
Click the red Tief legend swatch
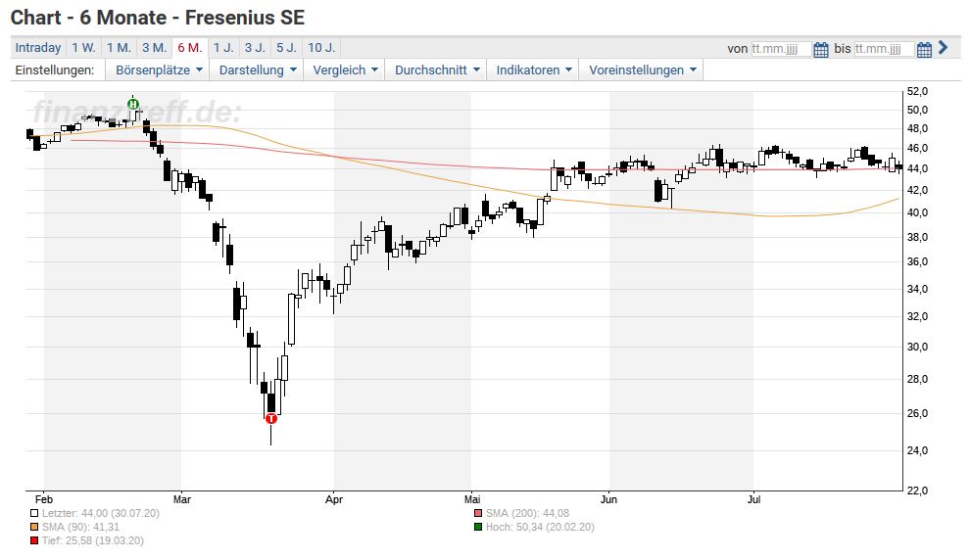[x=34, y=540]
